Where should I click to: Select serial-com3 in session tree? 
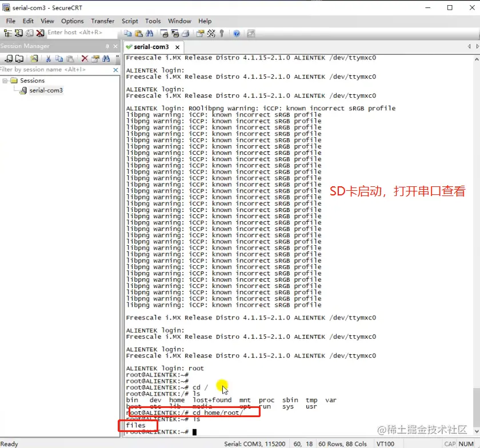coord(46,90)
